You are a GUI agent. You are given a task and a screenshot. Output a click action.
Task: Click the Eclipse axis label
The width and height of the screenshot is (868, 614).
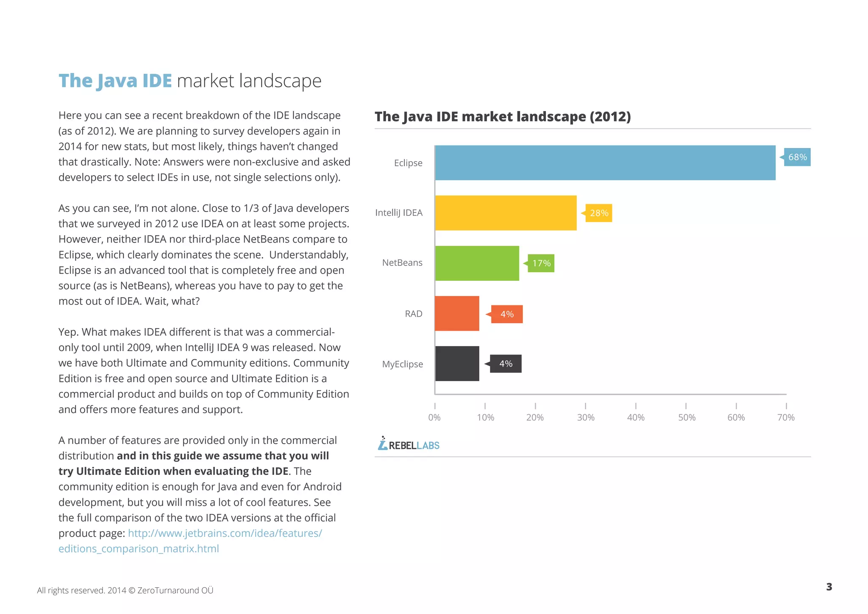408,163
